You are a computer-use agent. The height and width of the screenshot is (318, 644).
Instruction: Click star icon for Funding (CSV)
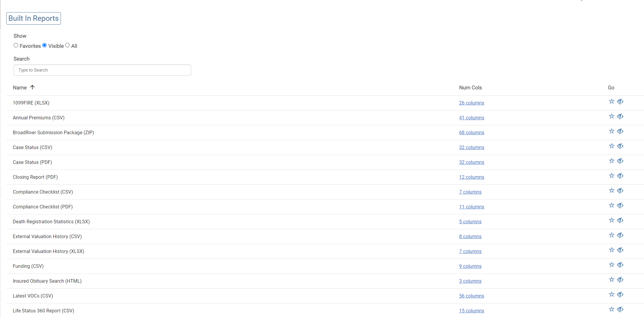tap(611, 265)
